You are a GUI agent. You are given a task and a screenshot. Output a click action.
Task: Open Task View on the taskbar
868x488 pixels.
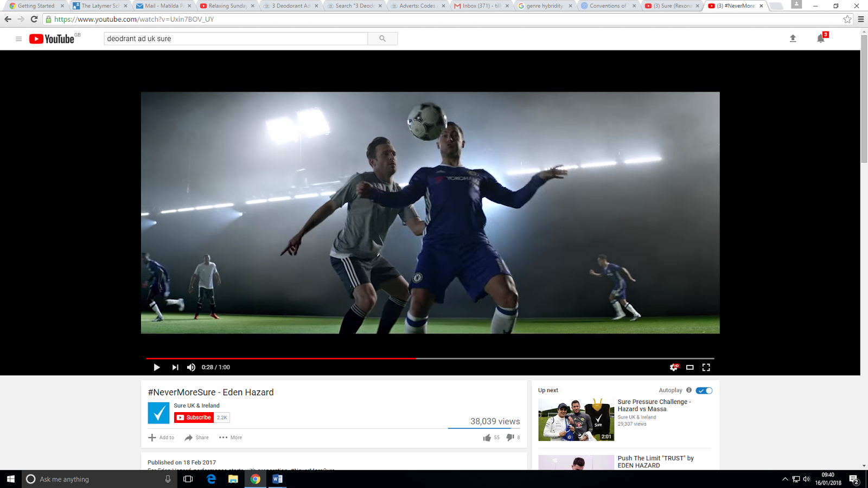point(188,479)
